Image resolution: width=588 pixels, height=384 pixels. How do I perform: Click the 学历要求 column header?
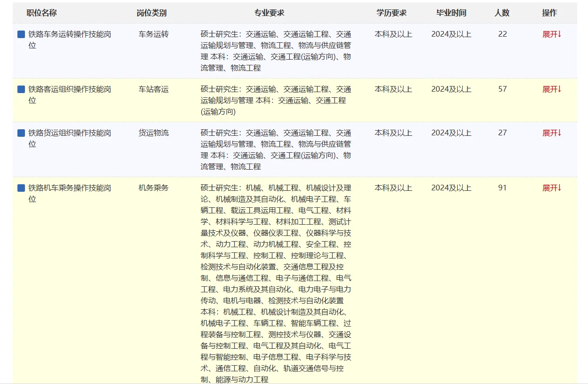[391, 13]
